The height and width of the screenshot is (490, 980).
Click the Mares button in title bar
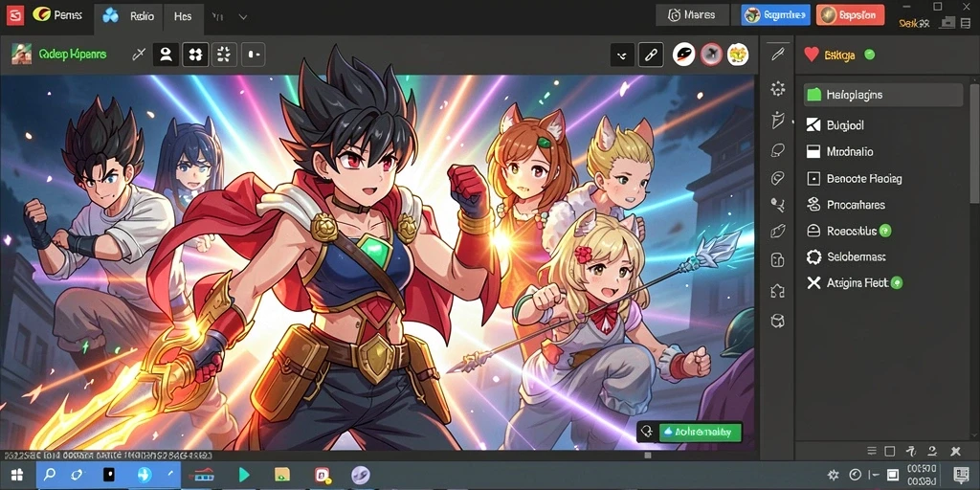pos(693,15)
